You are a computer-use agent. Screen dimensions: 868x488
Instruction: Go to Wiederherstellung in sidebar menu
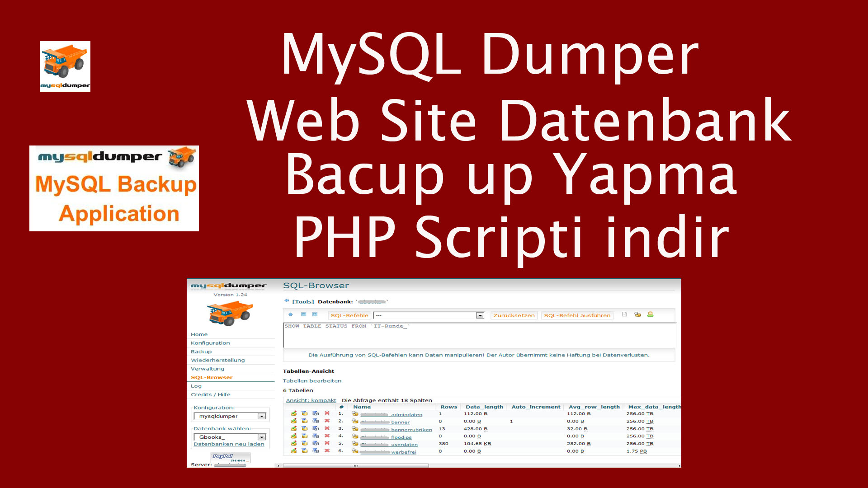217,360
